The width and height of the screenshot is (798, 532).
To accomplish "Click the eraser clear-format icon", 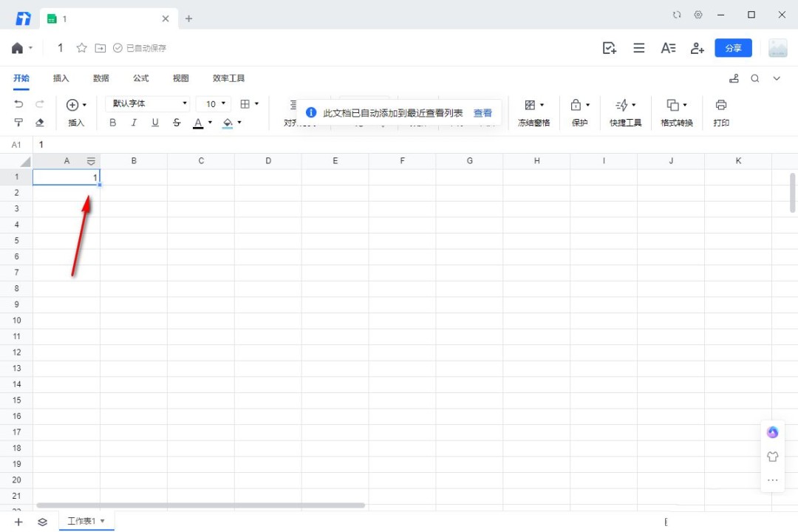I will point(40,123).
